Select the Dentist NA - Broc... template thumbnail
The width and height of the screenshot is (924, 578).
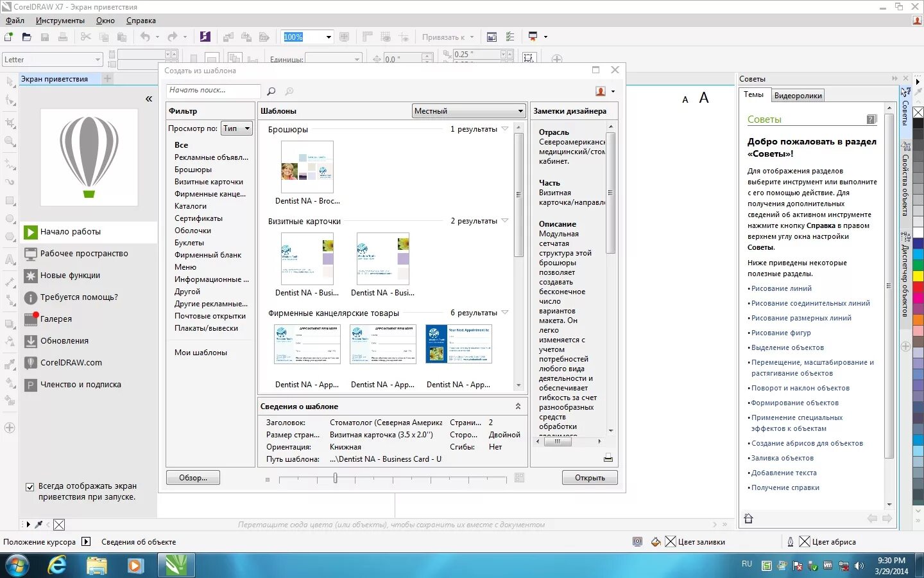307,167
